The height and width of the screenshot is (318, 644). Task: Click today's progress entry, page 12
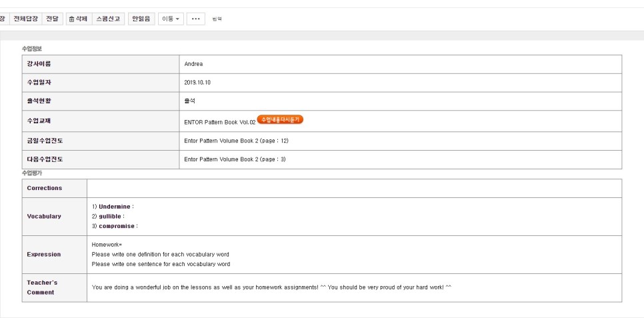236,141
